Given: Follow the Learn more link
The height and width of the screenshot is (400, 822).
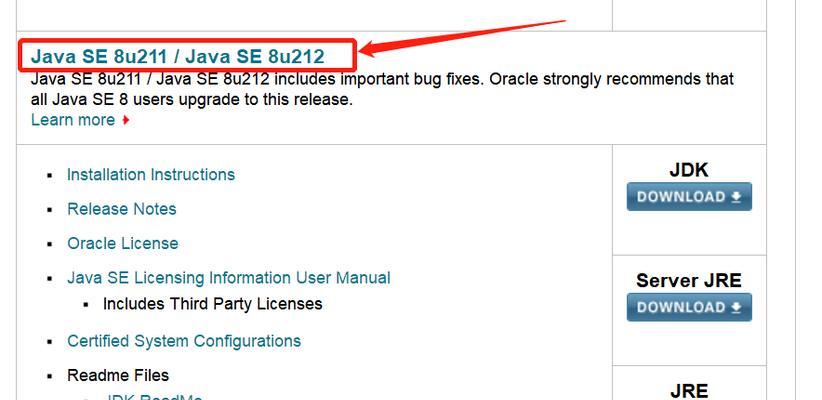Looking at the screenshot, I should coord(73,120).
